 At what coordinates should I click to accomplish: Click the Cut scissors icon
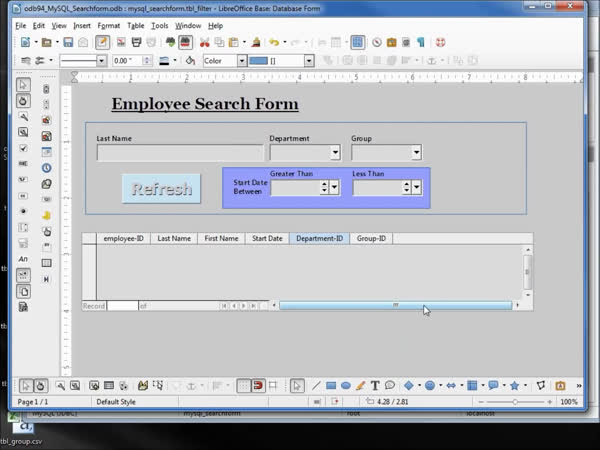click(x=205, y=43)
